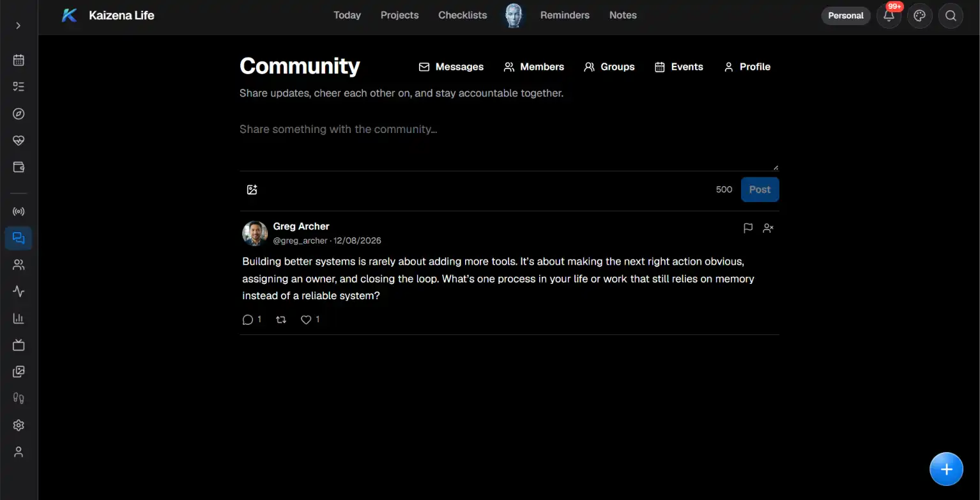Open the settings gear icon in the sidebar
Image resolution: width=980 pixels, height=500 pixels.
[x=19, y=425]
